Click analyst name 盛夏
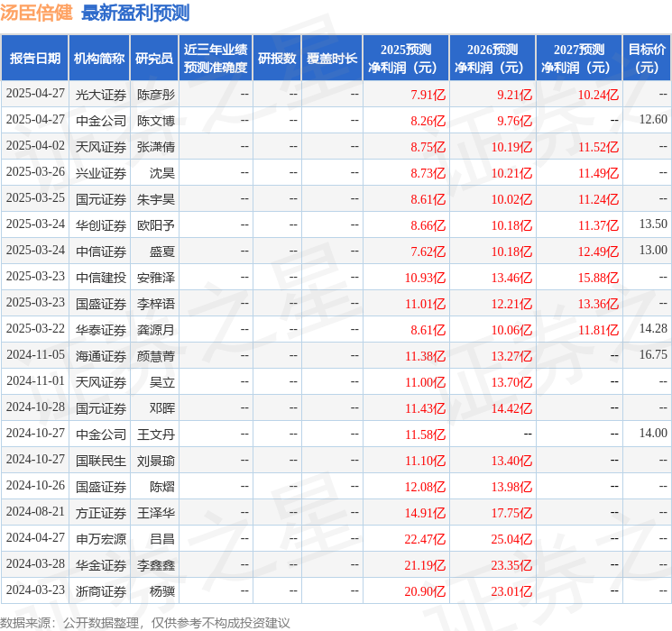 pos(162,251)
